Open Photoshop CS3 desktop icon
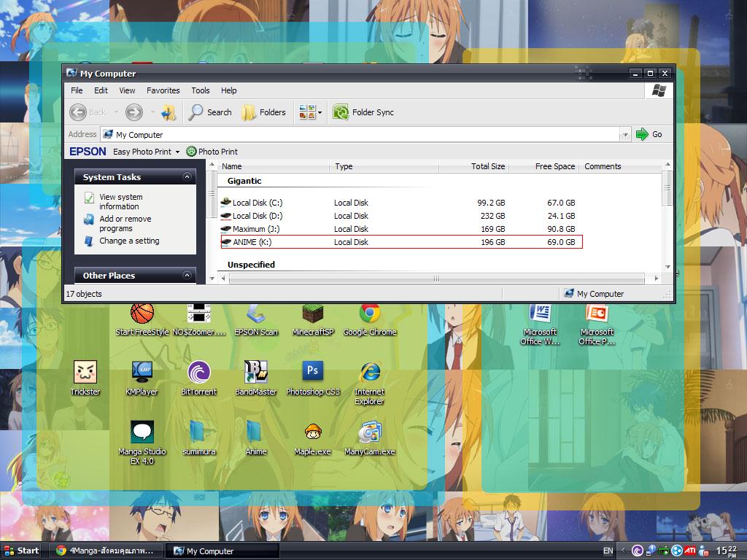 [x=313, y=378]
